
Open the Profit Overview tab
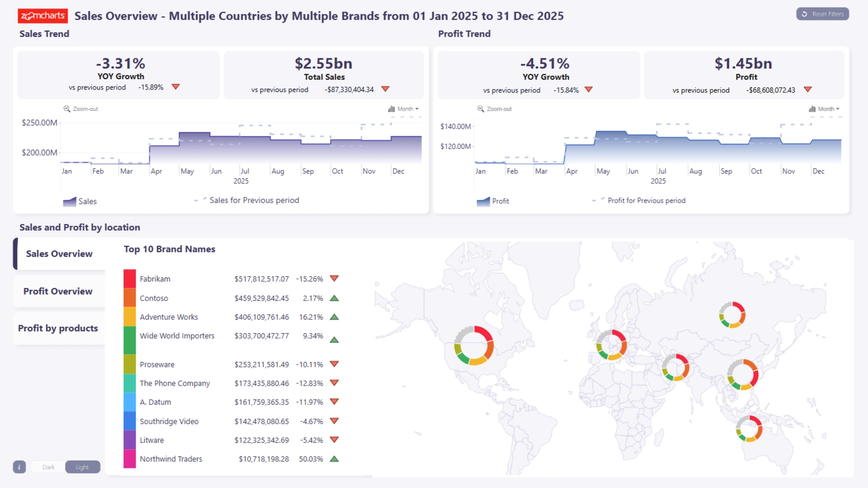tap(59, 291)
